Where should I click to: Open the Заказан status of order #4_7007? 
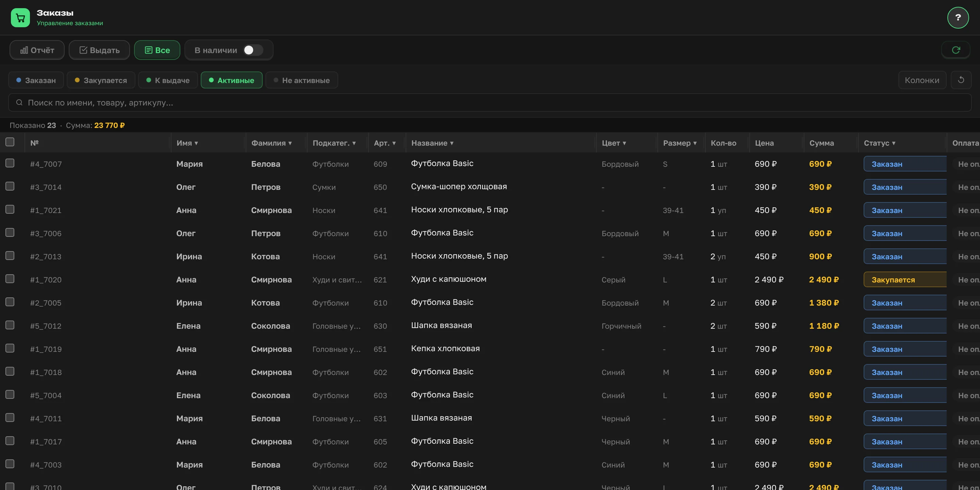[905, 164]
